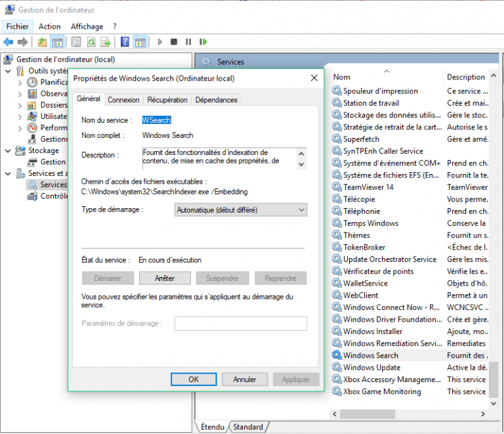Click the Up one level folder icon
Image resolution: width=504 pixels, height=434 pixels.
pos(42,42)
